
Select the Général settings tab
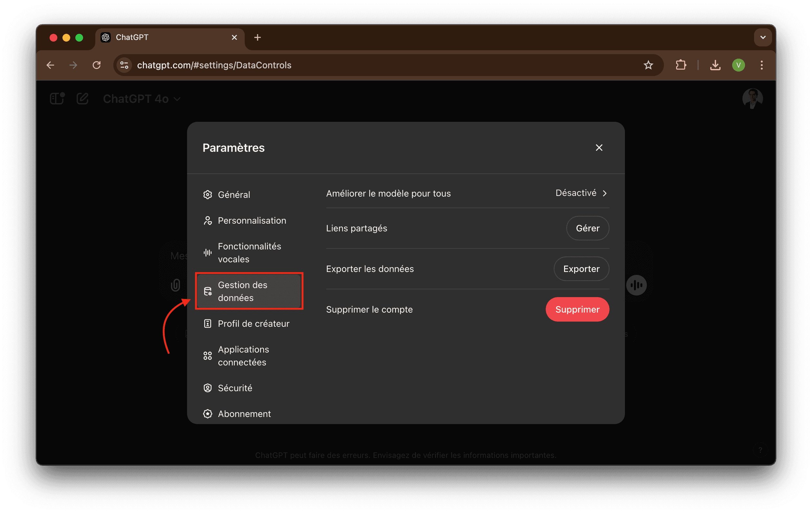[234, 195]
